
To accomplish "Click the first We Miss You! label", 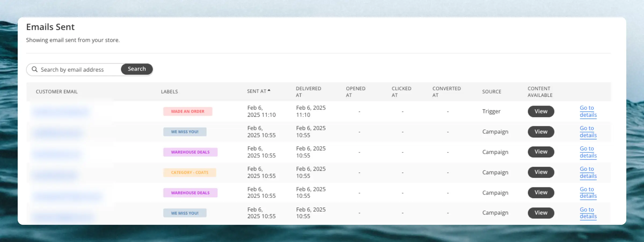I will [185, 132].
